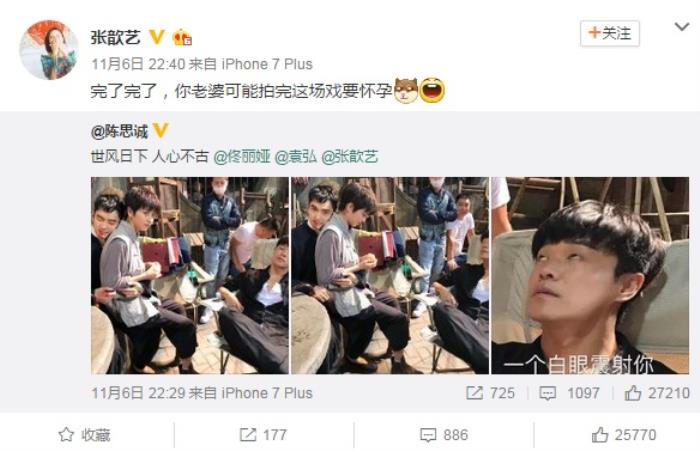
Task: Repost this post showing 177 forwards
Action: click(263, 435)
